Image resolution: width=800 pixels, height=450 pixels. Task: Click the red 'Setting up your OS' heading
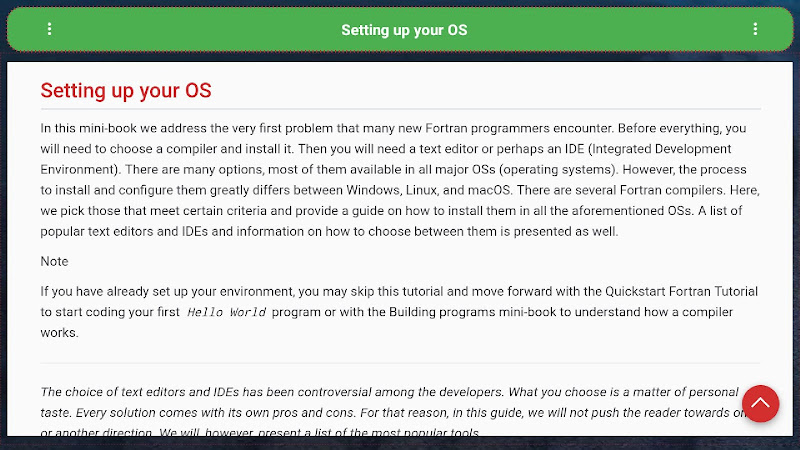(x=126, y=91)
